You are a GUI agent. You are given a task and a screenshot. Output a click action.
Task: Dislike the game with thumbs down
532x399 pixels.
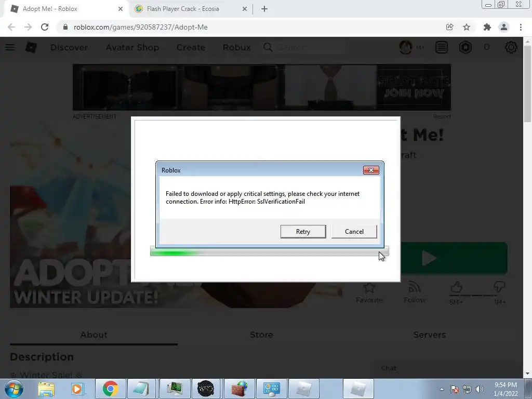pyautogui.click(x=499, y=287)
